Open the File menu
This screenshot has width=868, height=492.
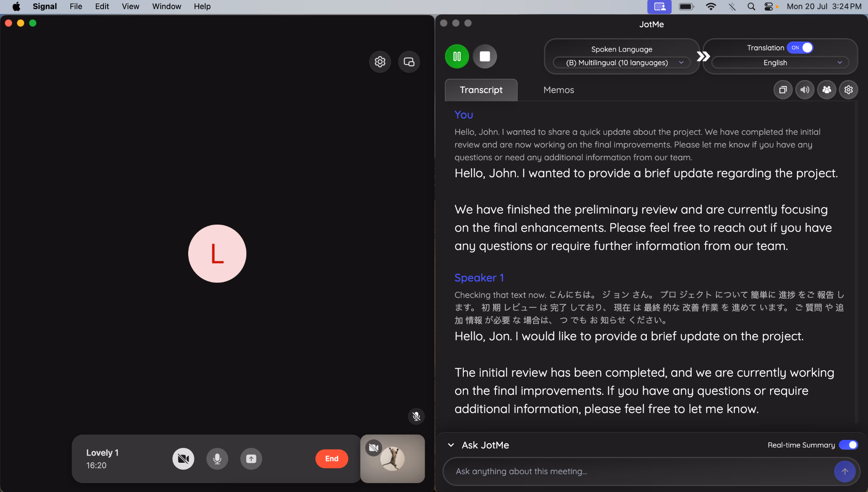76,6
